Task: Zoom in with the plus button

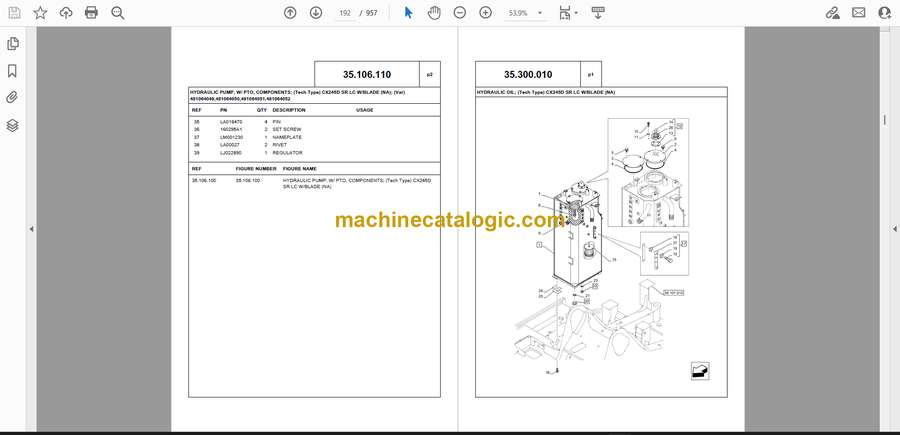Action: click(x=486, y=13)
